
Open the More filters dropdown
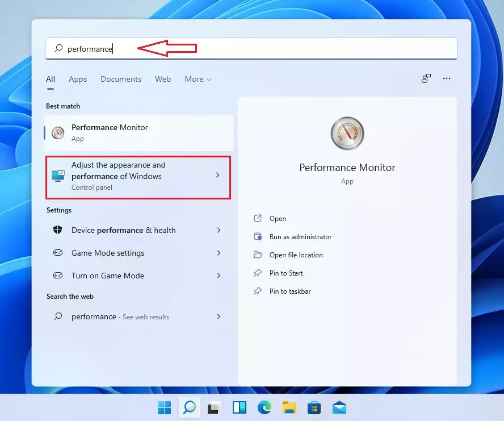pos(198,79)
